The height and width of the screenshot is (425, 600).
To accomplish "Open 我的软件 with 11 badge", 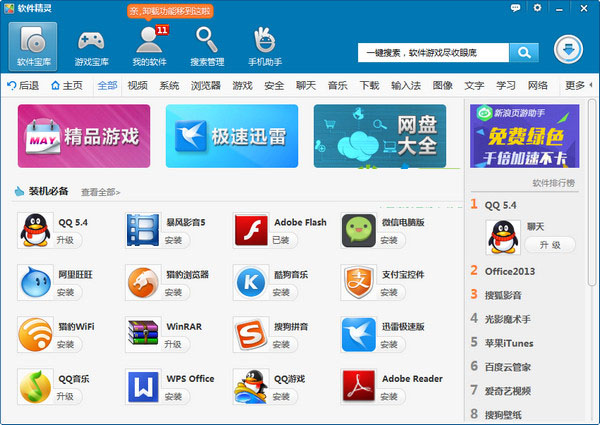I will pyautogui.click(x=149, y=46).
